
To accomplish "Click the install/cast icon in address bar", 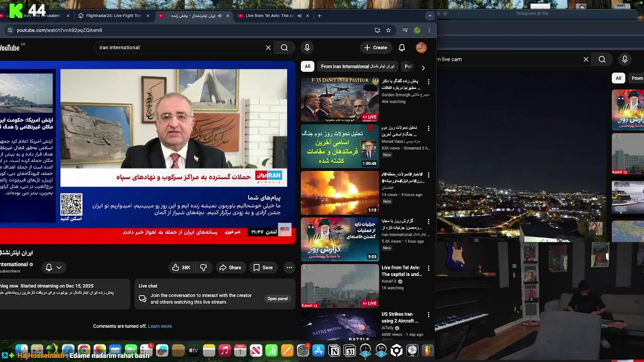I will pyautogui.click(x=377, y=30).
